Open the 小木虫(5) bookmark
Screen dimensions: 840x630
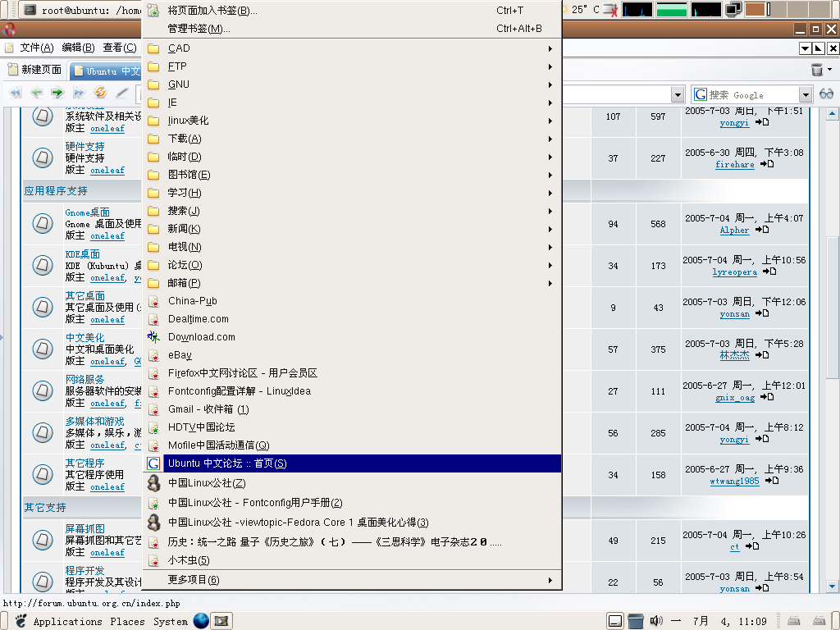pos(353,560)
